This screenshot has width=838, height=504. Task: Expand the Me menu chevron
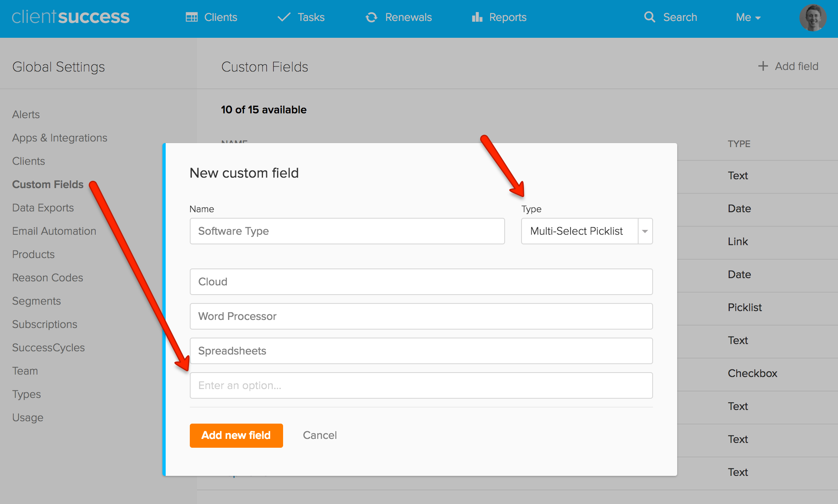(x=758, y=18)
